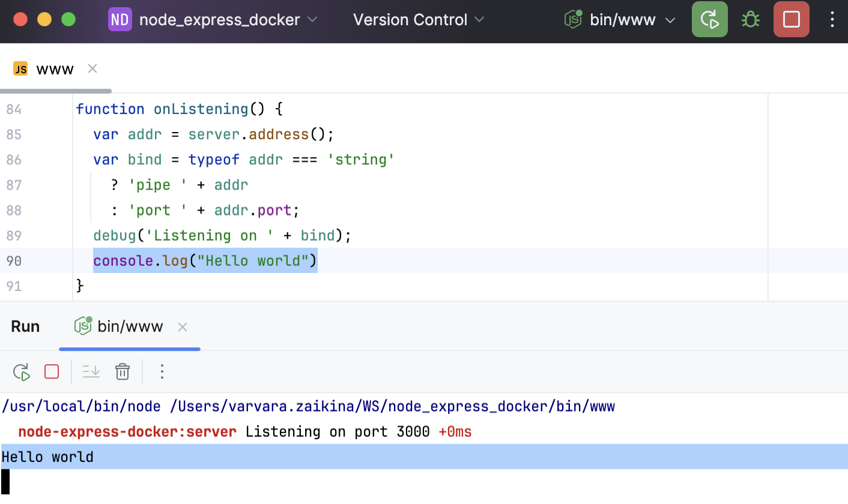This screenshot has height=504, width=848.
Task: Close the bin/www console tab
Action: (183, 326)
